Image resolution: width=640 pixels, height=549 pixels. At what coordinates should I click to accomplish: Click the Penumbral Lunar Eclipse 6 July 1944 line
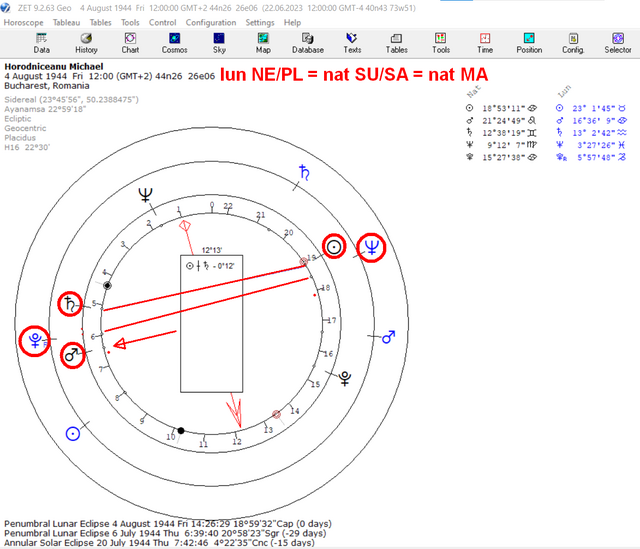point(165,533)
